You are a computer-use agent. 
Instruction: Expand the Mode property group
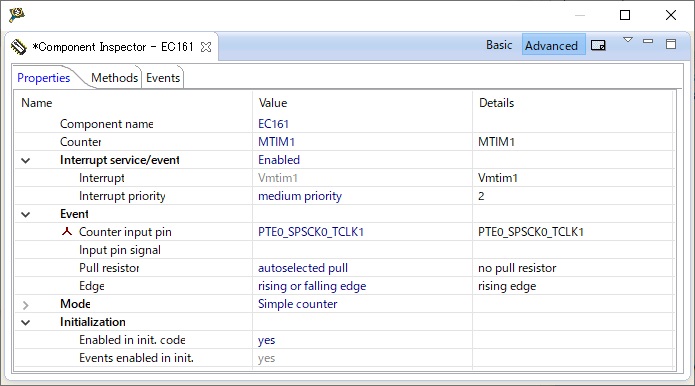click(x=26, y=305)
